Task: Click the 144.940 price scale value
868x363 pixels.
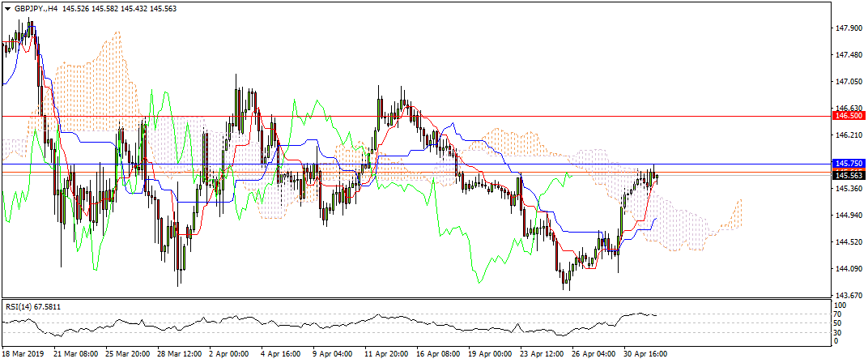Action: [851, 215]
